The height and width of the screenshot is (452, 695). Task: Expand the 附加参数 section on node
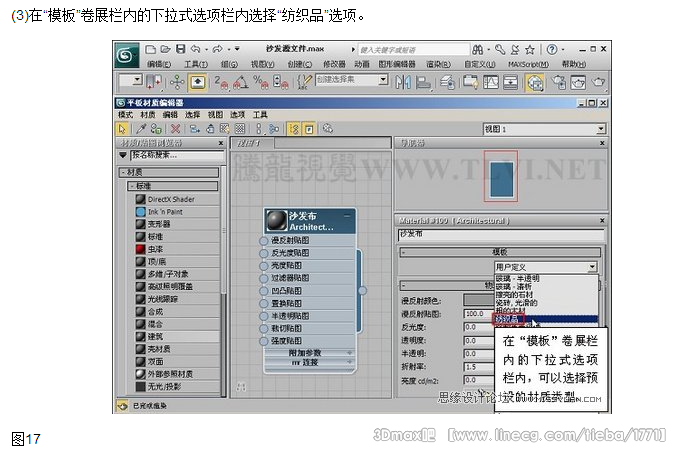pyautogui.click(x=309, y=353)
